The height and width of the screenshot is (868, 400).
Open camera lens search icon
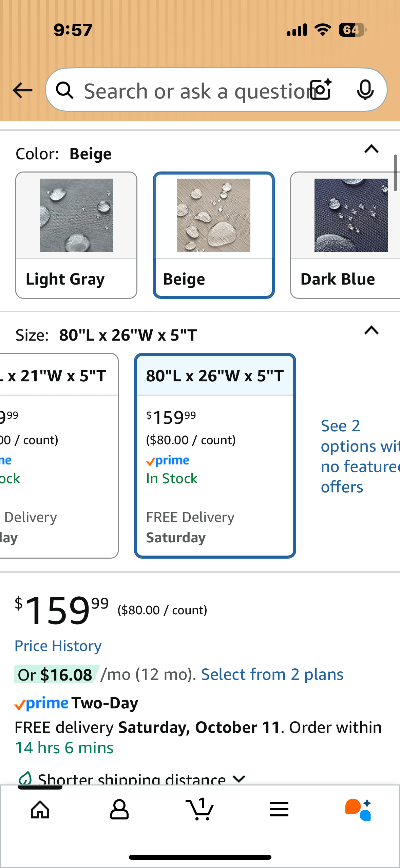click(321, 90)
